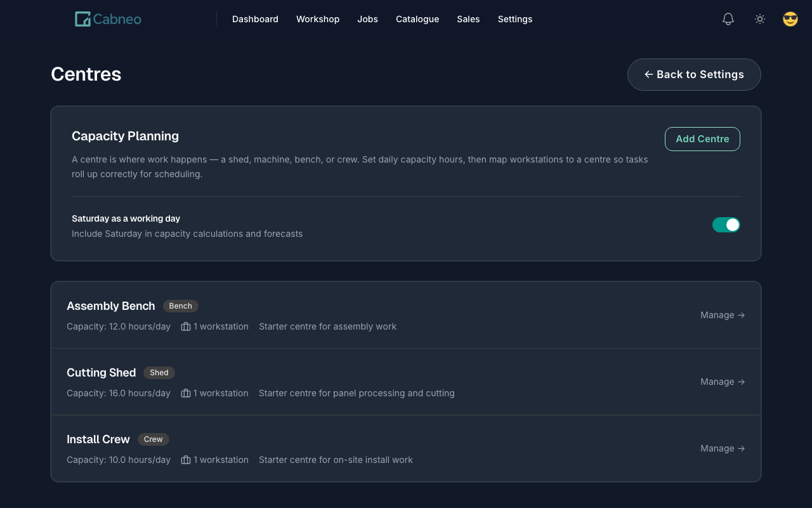Go to the Workshop section

click(318, 19)
